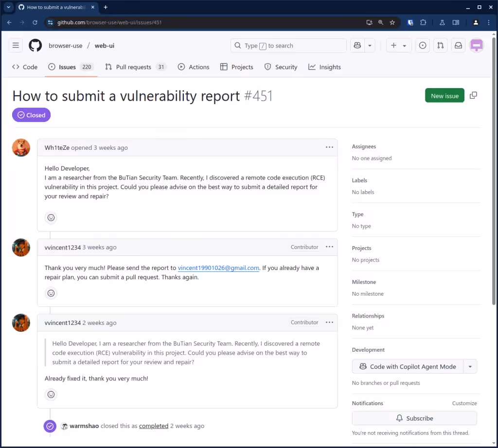498x448 pixels.
Task: Switch to the Actions tab
Action: tap(194, 67)
